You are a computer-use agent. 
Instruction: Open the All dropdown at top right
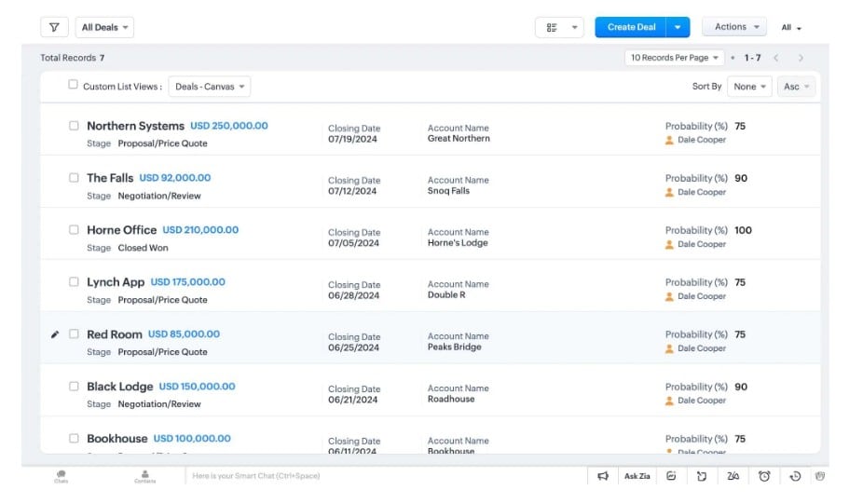pos(791,28)
